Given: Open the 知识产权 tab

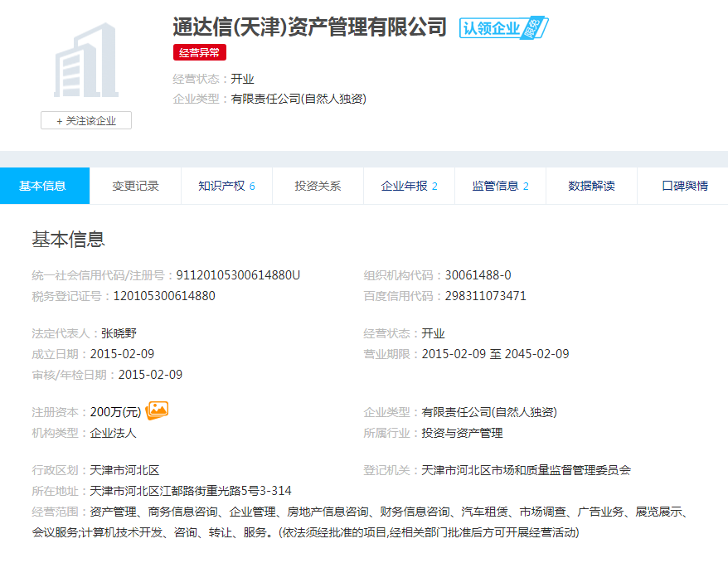Looking at the screenshot, I should coord(226,186).
